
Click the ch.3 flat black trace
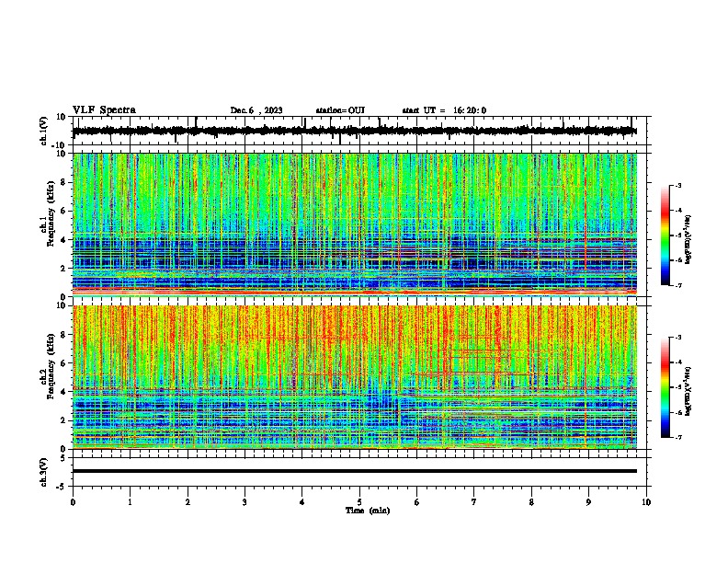coord(355,471)
